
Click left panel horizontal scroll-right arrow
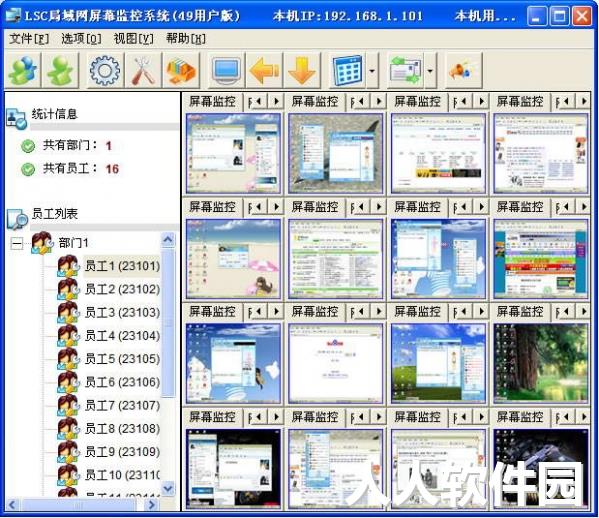(152, 505)
